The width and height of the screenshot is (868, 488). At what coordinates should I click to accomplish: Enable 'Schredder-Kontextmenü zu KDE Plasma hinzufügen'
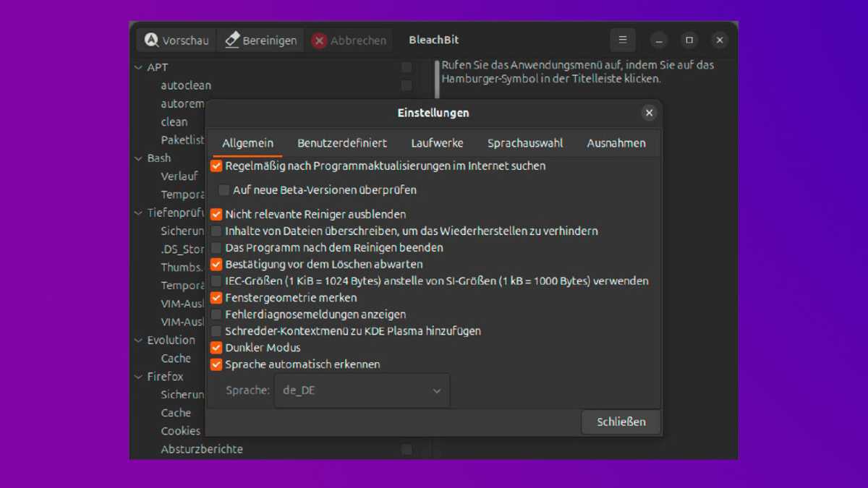216,331
